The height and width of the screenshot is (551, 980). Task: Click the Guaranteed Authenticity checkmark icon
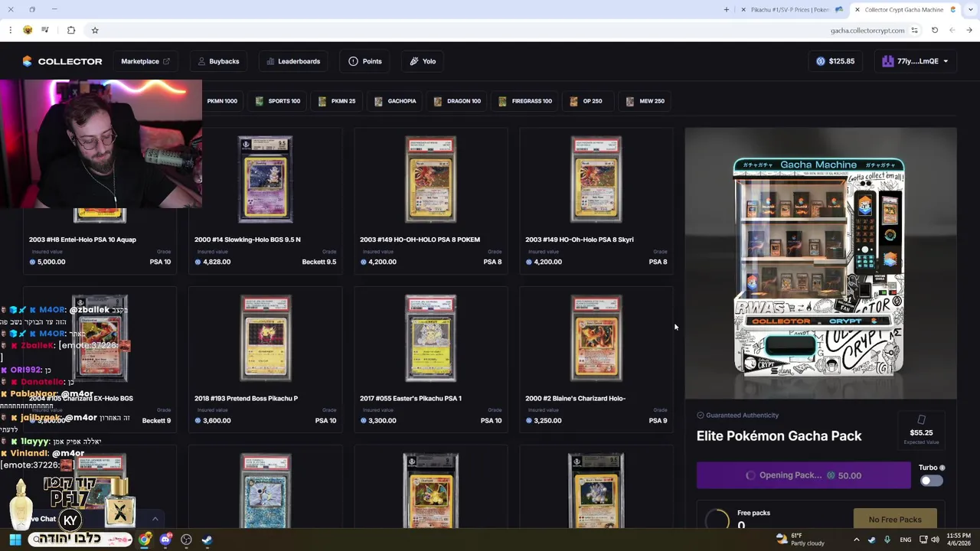(700, 416)
